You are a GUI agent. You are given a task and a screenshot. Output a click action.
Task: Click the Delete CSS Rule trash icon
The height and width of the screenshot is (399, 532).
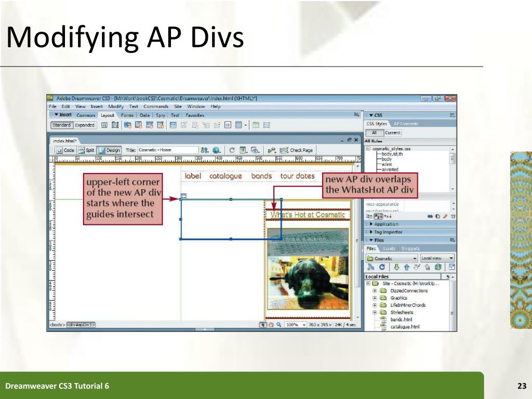point(453,216)
